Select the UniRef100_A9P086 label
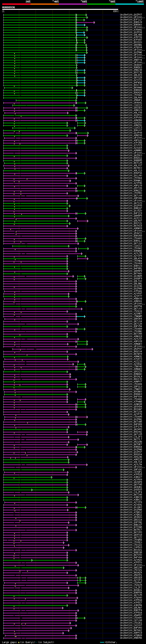The height and width of the screenshot is (644, 146). click(131, 198)
